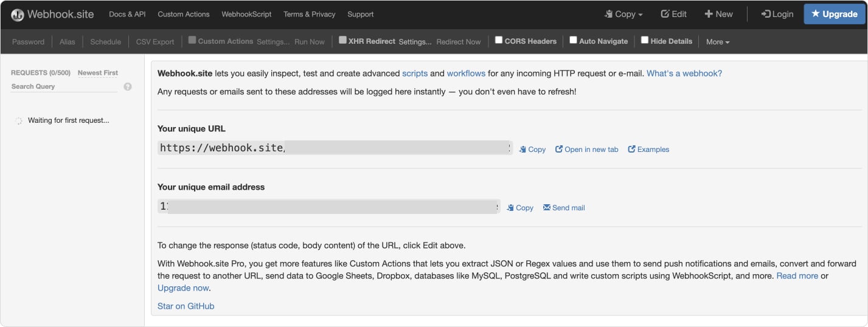Open the Docs & API menu item
Image resolution: width=868 pixels, height=327 pixels.
point(127,14)
